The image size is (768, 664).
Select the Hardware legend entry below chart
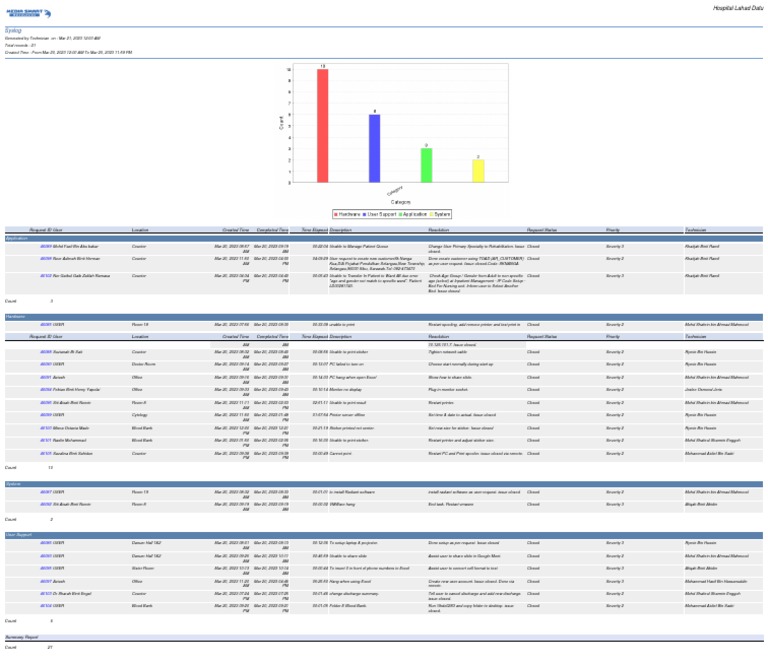click(349, 213)
